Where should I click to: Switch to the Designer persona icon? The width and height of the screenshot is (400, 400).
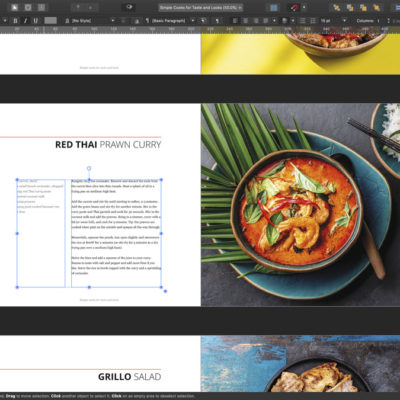click(28, 7)
